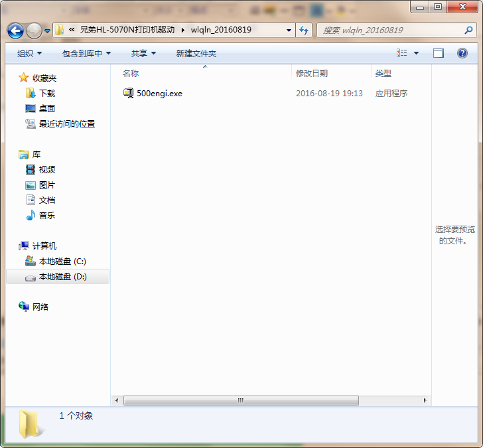Click the 文档 document icon
This screenshot has width=483, height=448.
coord(31,200)
